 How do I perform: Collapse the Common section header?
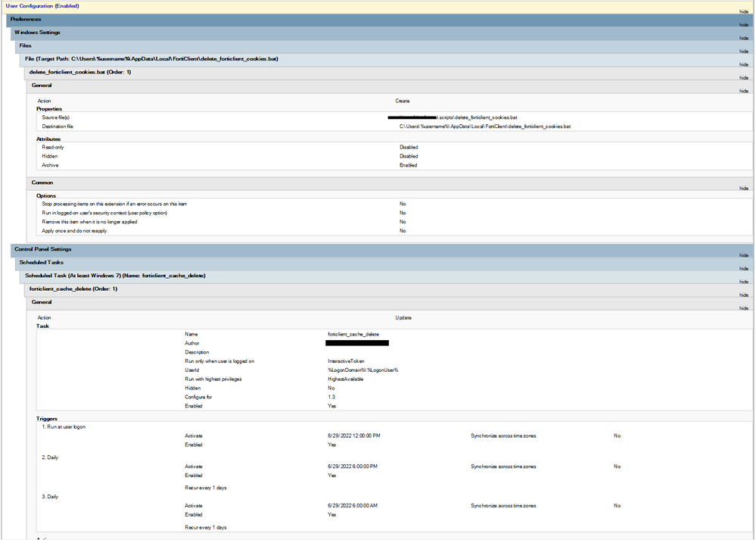42,183
